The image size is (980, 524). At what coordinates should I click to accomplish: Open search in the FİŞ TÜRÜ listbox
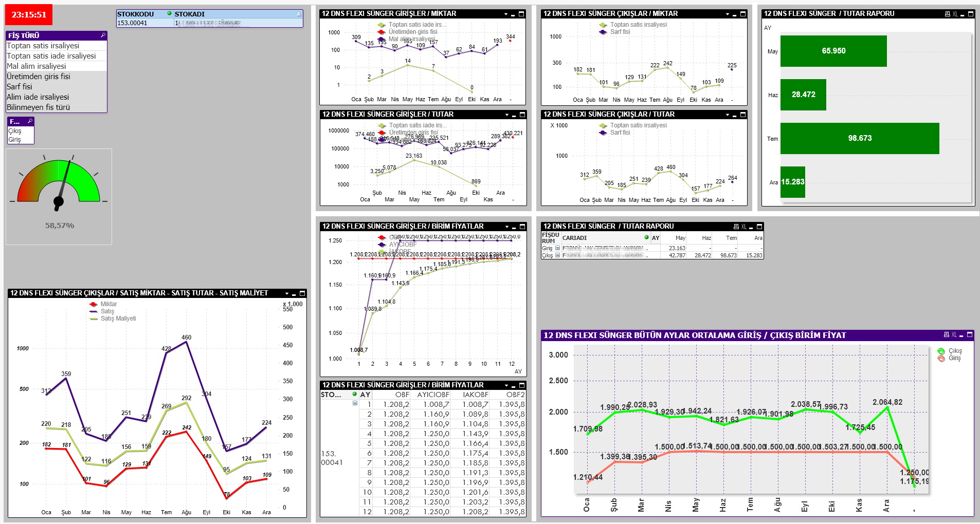[x=103, y=35]
